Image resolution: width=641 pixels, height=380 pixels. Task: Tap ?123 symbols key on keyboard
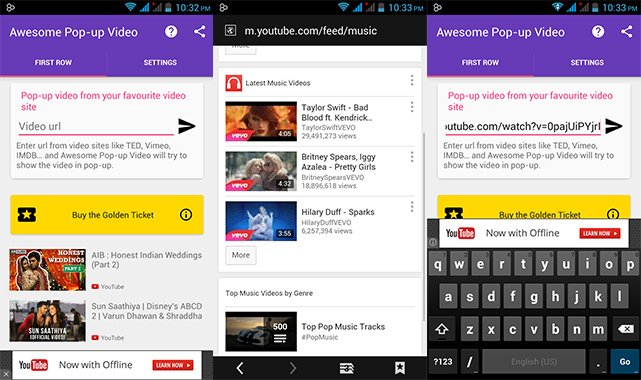pyautogui.click(x=442, y=361)
